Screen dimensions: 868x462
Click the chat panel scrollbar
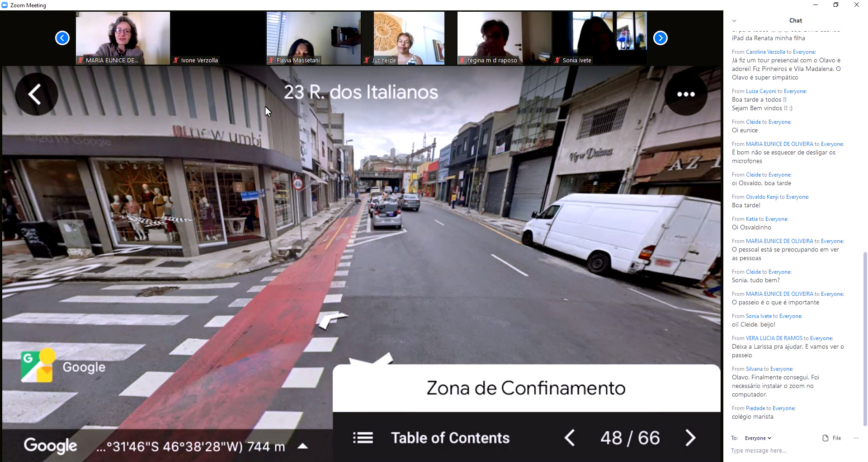point(865,339)
